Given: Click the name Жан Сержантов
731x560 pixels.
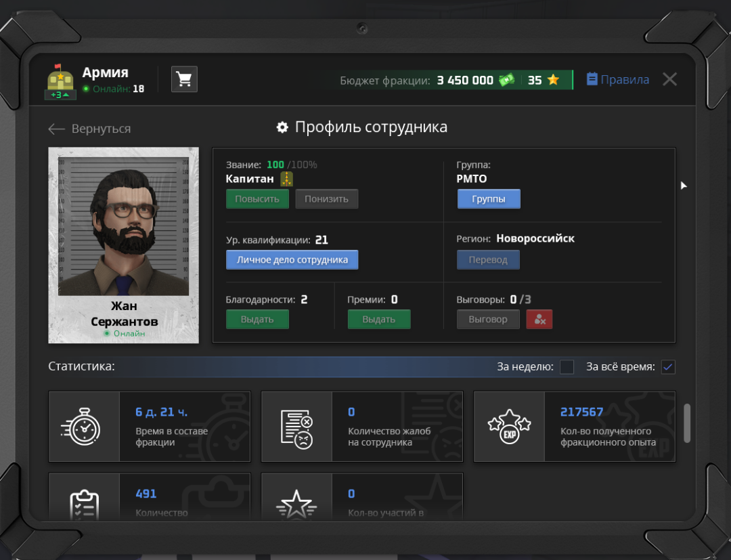Looking at the screenshot, I should [124, 314].
